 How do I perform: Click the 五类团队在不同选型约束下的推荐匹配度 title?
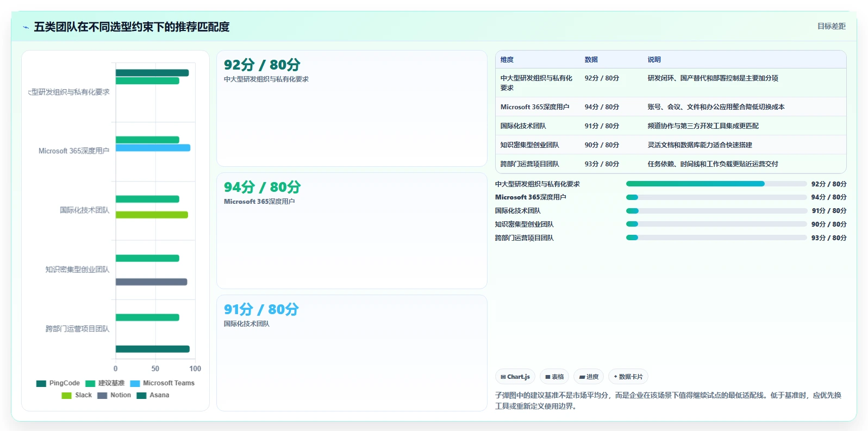tap(132, 27)
